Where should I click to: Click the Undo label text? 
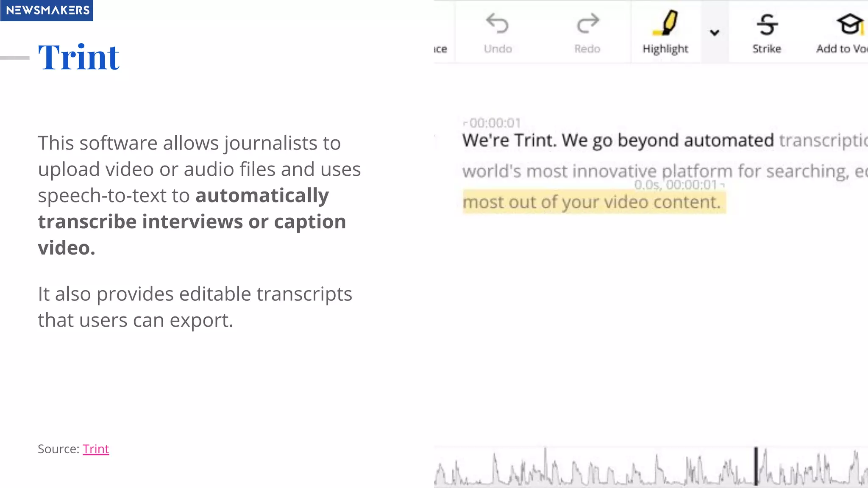point(498,49)
